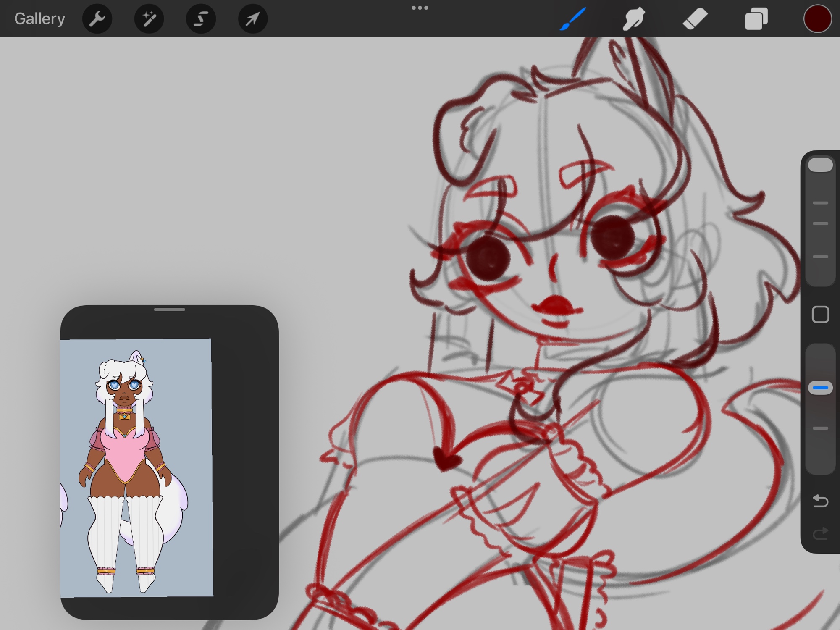Undo the last stroke
The width and height of the screenshot is (840, 630).
(x=820, y=501)
